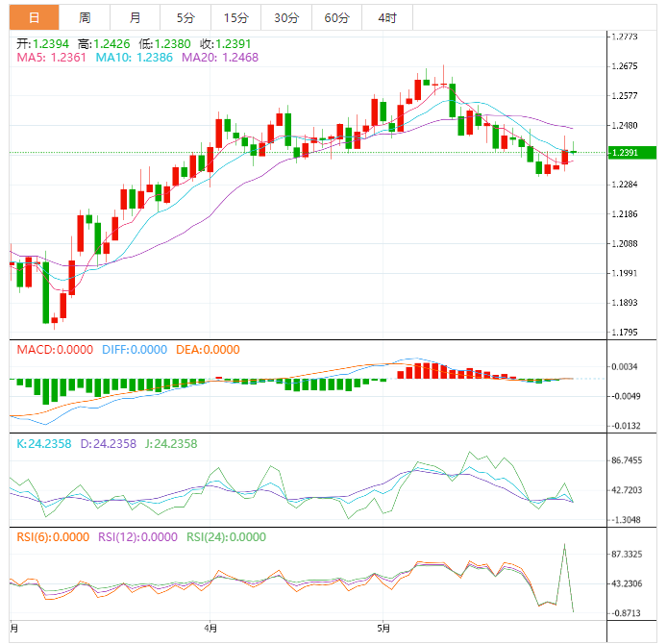The width and height of the screenshot is (667, 644).
Task: Select the 周 weekly timeframe tab
Action: (x=85, y=17)
